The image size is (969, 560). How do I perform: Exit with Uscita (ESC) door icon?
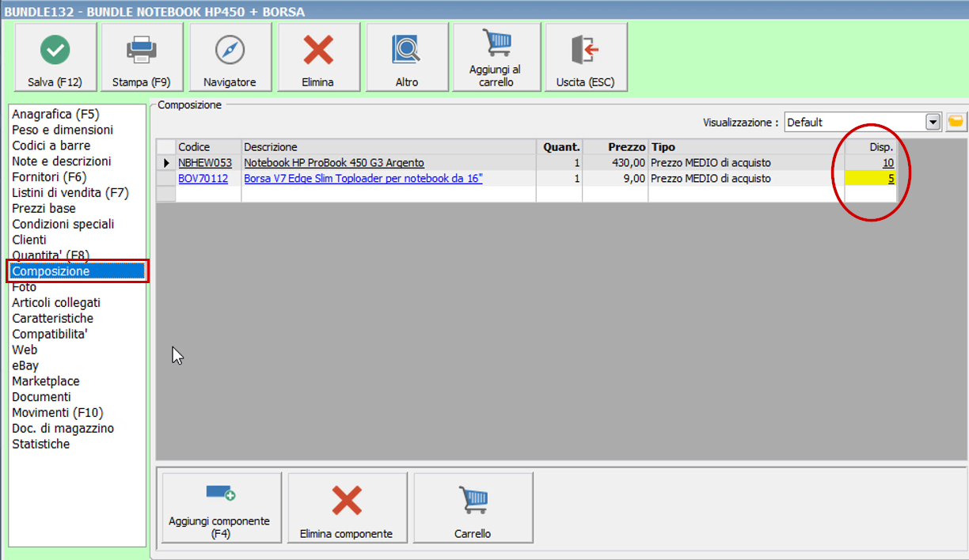[586, 51]
